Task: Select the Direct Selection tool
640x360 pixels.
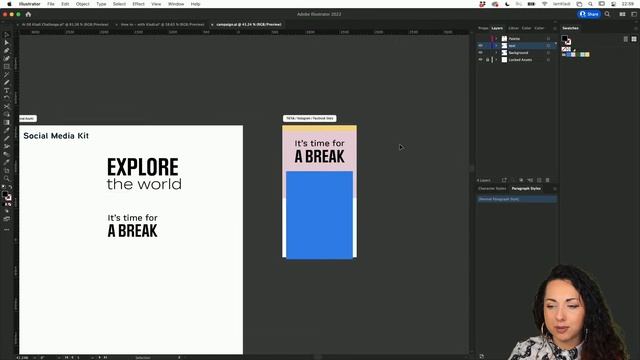Action: 7,43
